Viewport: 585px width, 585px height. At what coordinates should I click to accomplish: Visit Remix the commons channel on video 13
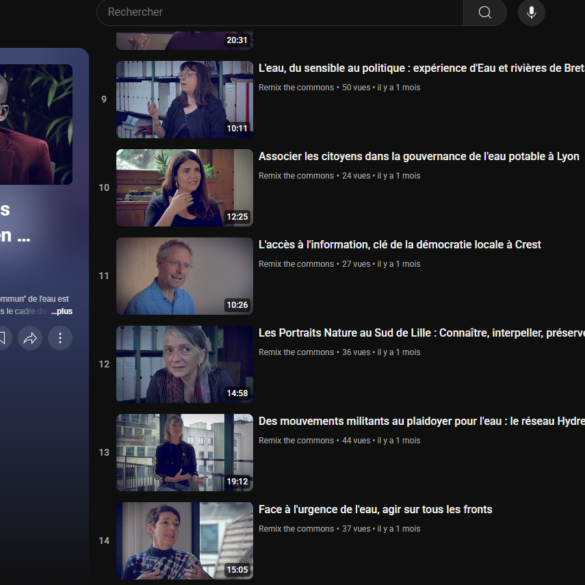[296, 440]
